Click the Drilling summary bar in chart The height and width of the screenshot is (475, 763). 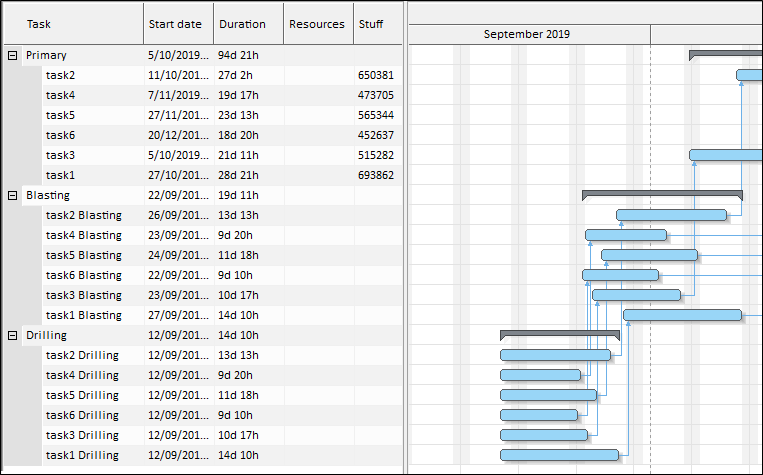point(560,333)
